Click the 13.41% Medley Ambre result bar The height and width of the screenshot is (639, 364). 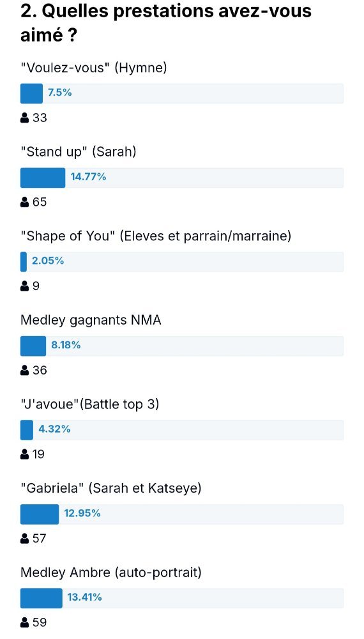point(182,598)
